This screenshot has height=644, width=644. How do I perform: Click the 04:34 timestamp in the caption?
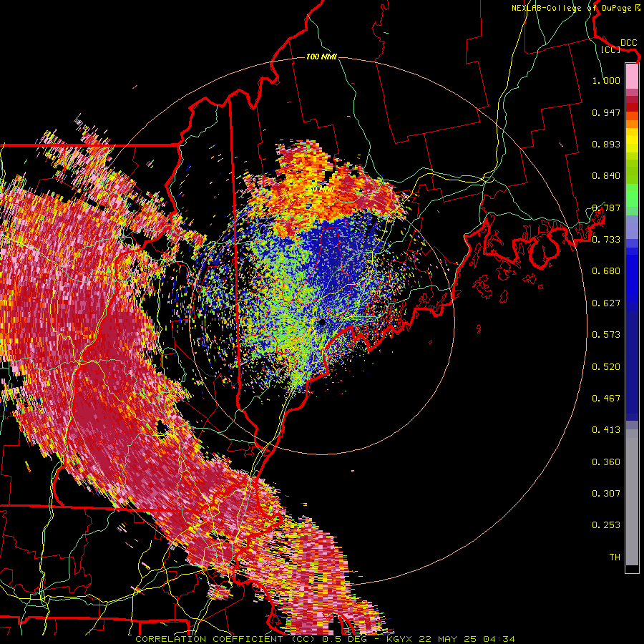click(x=499, y=639)
